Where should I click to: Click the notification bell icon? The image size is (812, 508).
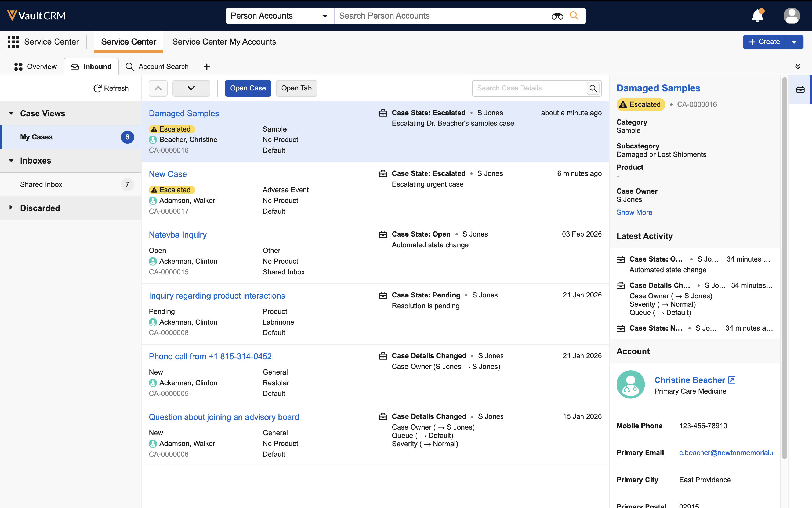click(x=757, y=16)
